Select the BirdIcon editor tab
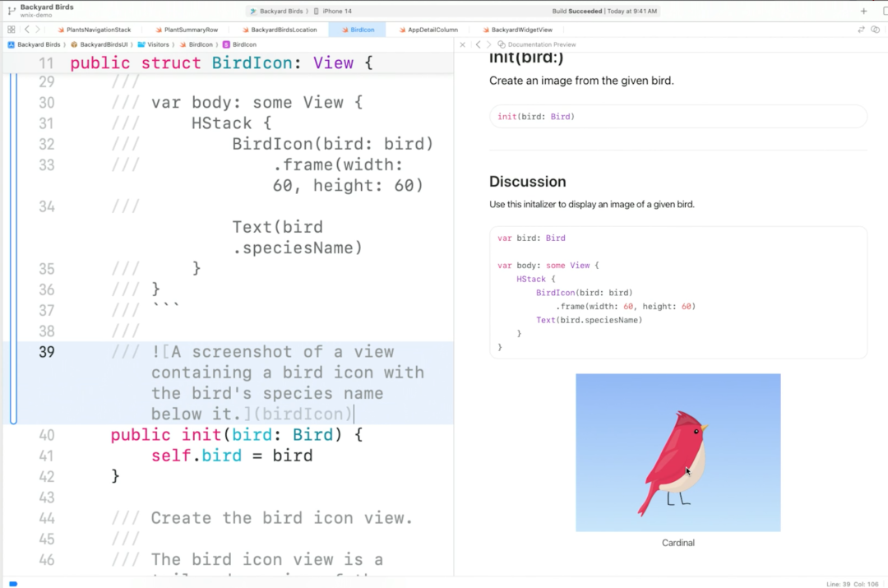The height and width of the screenshot is (588, 888). (x=358, y=30)
